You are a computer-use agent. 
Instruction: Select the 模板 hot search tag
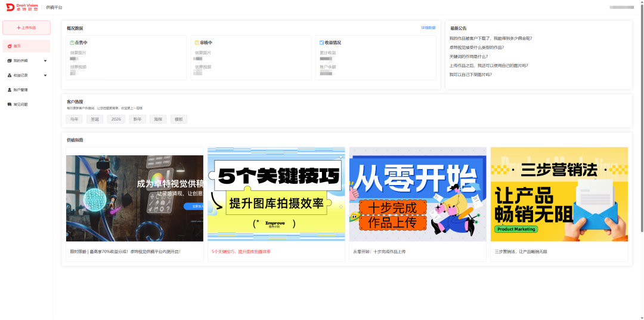[179, 119]
